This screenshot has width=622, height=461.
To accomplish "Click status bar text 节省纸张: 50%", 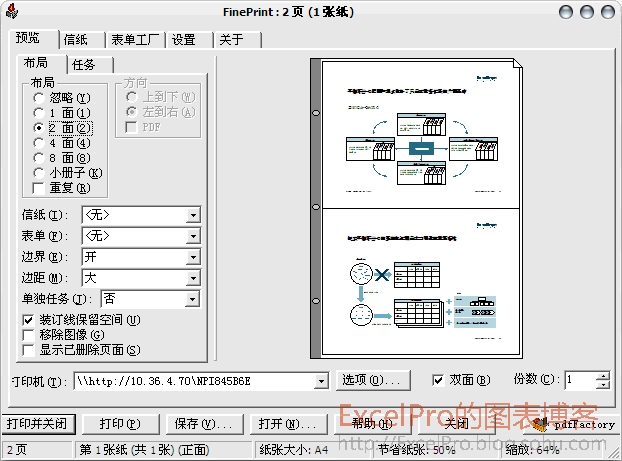I will click(417, 450).
